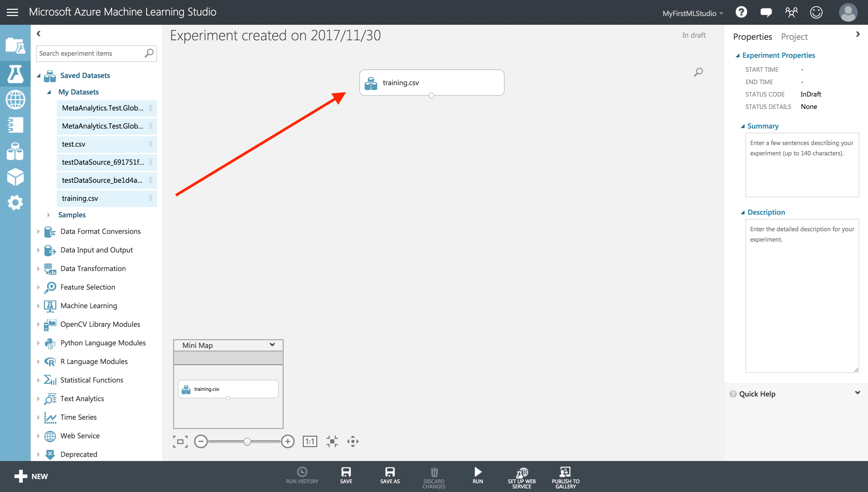Open the MyFirstMLStudio workspace dropdown
This screenshot has width=868, height=492.
click(693, 13)
